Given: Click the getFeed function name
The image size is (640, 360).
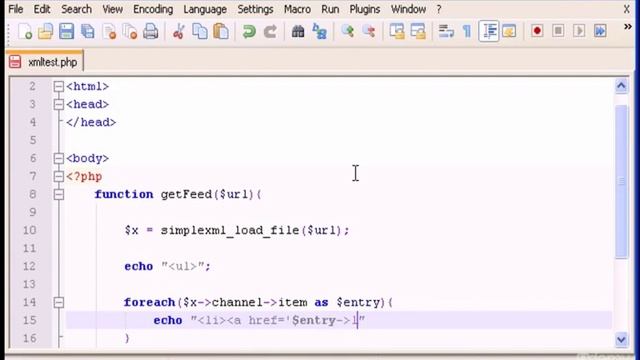Looking at the screenshot, I should coord(186,194).
